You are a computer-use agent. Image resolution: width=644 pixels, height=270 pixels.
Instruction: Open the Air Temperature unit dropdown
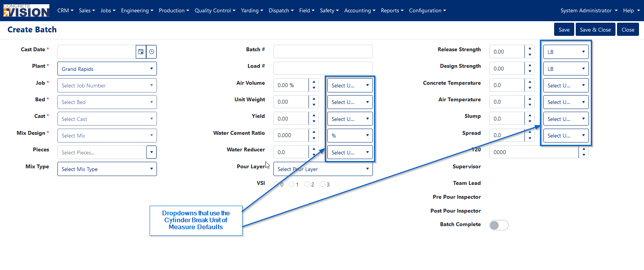coord(566,102)
